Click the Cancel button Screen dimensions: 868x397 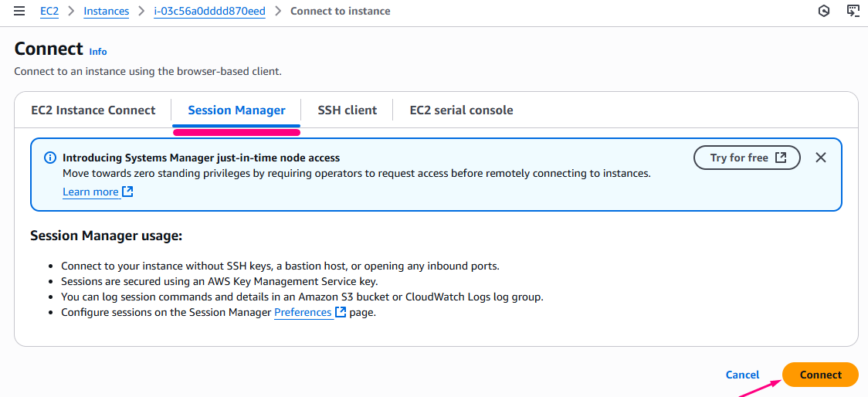tap(742, 375)
